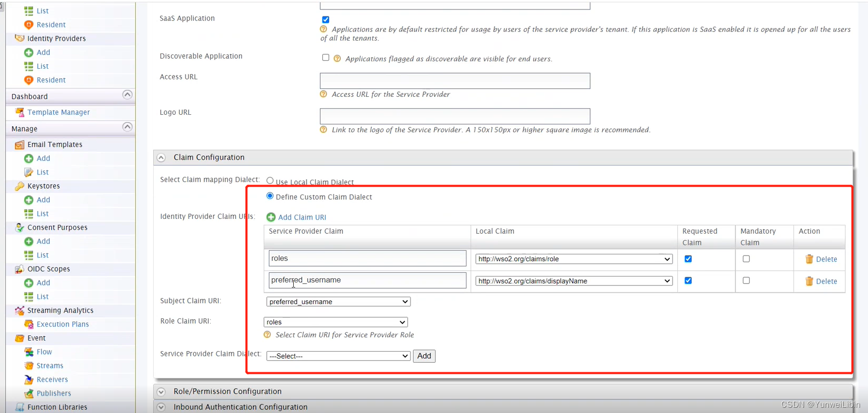
Task: Click Delete link in the roles row
Action: pos(827,259)
